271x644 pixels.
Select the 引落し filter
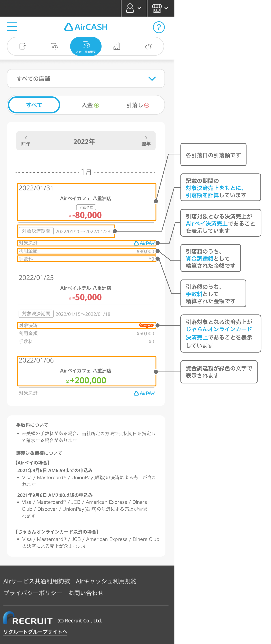point(137,105)
